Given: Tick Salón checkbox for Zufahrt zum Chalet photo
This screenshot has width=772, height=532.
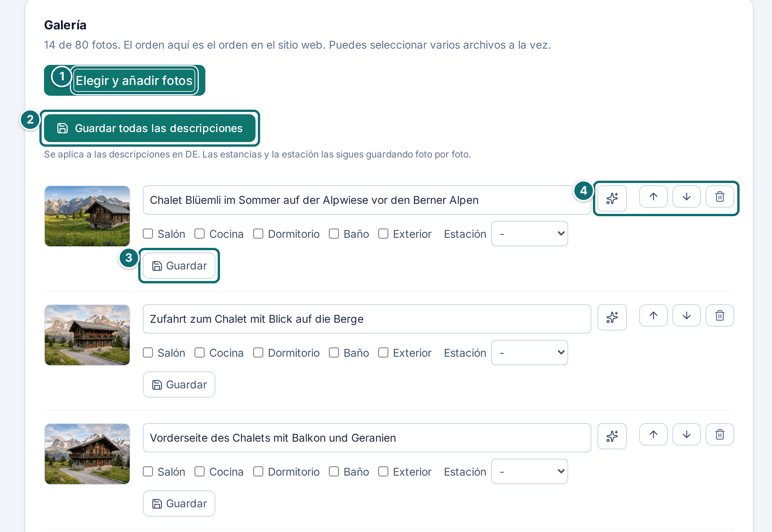Looking at the screenshot, I should [148, 352].
